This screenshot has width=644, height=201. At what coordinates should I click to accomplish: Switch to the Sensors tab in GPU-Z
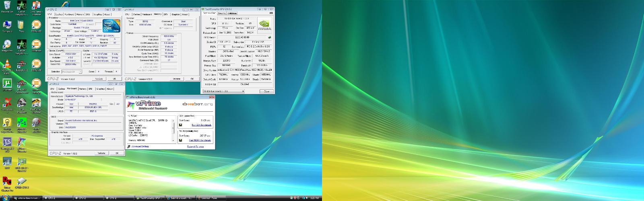221,13
